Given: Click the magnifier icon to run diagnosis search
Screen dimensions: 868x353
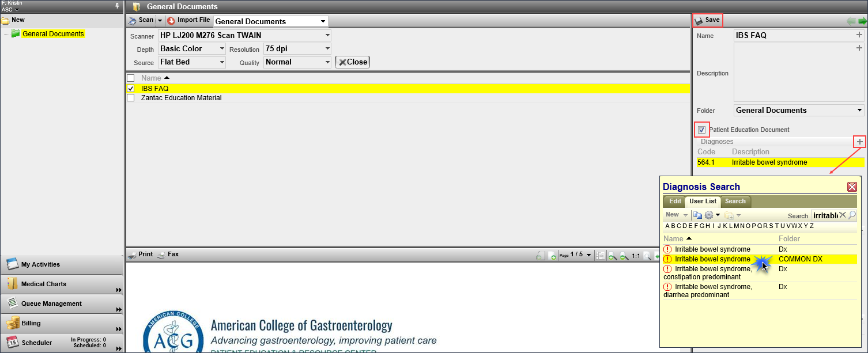Looking at the screenshot, I should point(852,215).
